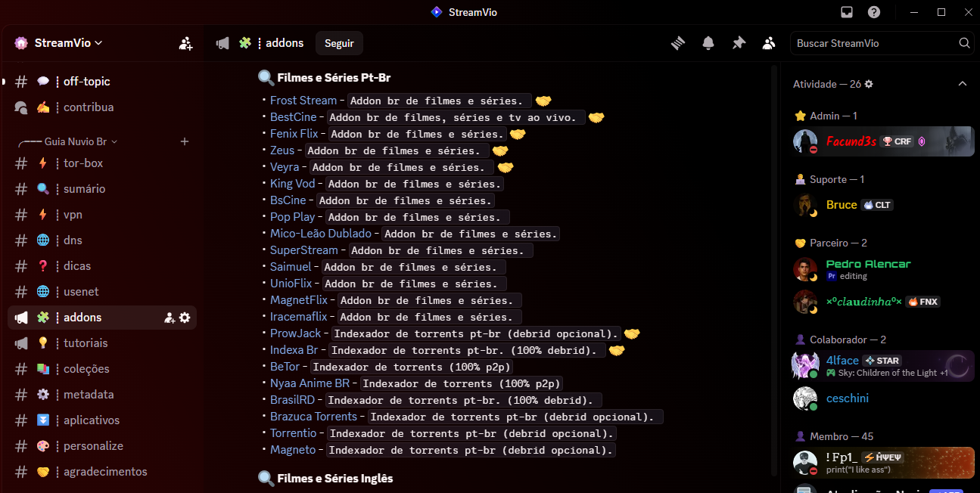Click 4lface's avatar
This screenshot has width=980, height=493.
(805, 366)
